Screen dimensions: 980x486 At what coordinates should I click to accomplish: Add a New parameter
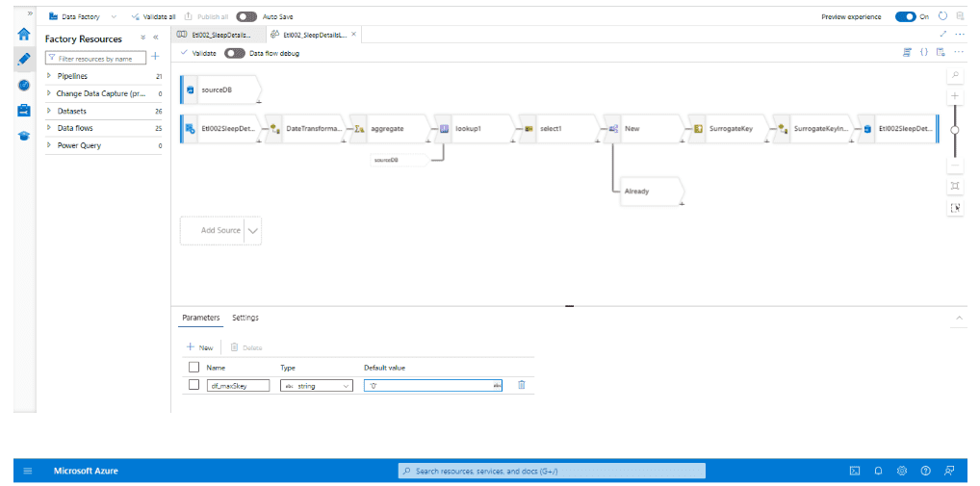pyautogui.click(x=200, y=347)
